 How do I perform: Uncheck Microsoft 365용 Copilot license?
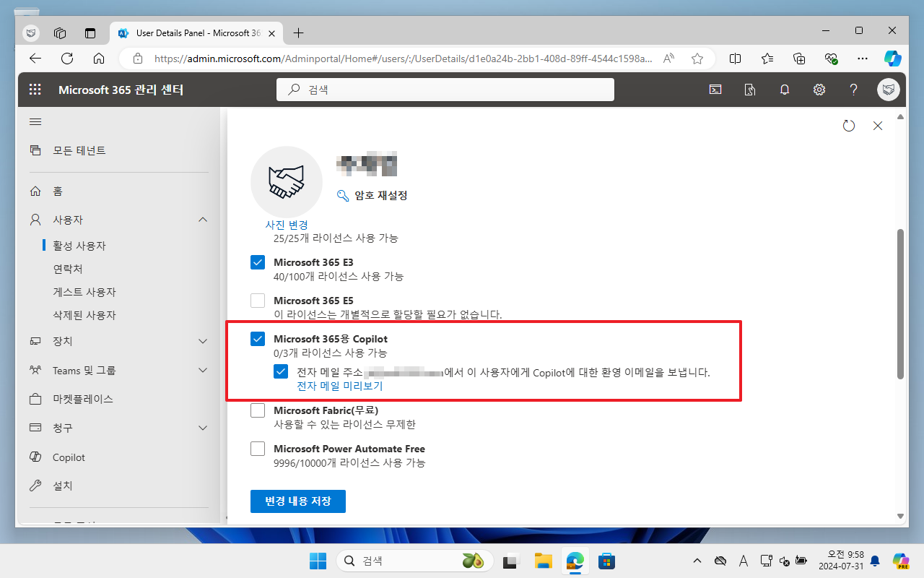point(258,339)
